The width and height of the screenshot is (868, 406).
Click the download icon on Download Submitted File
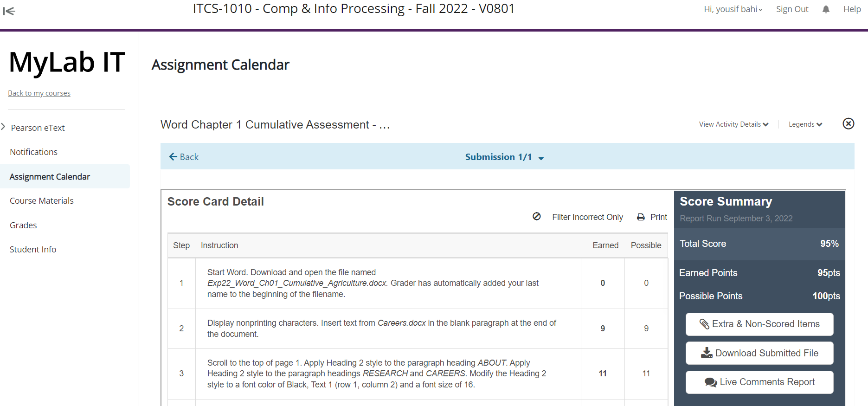(707, 353)
